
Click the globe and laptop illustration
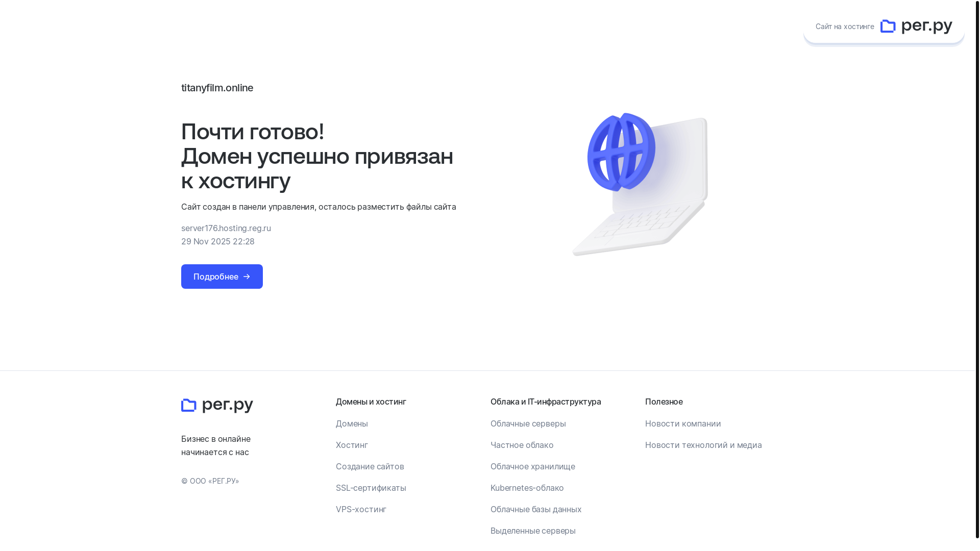click(640, 184)
